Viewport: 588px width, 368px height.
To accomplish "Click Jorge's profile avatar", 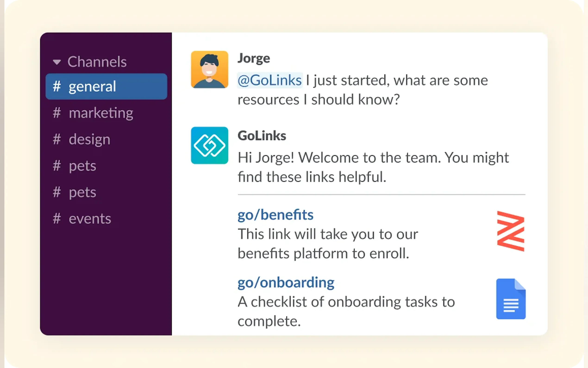I will click(209, 69).
